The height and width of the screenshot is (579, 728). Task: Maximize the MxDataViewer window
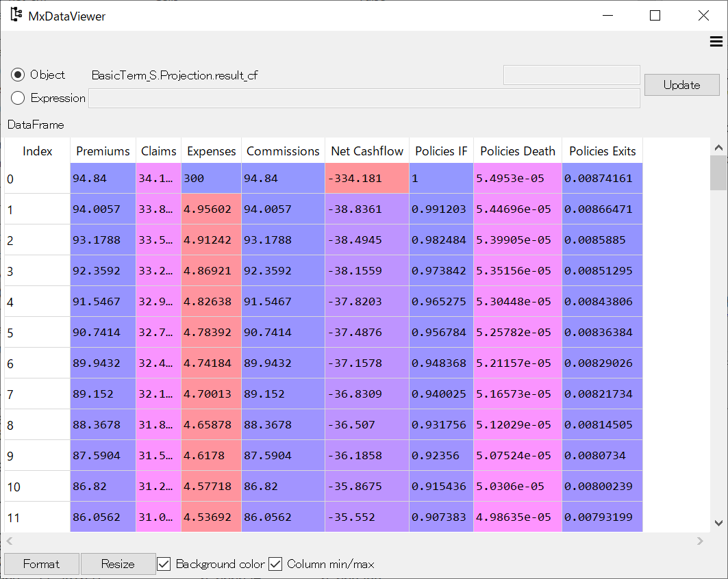pyautogui.click(x=655, y=15)
